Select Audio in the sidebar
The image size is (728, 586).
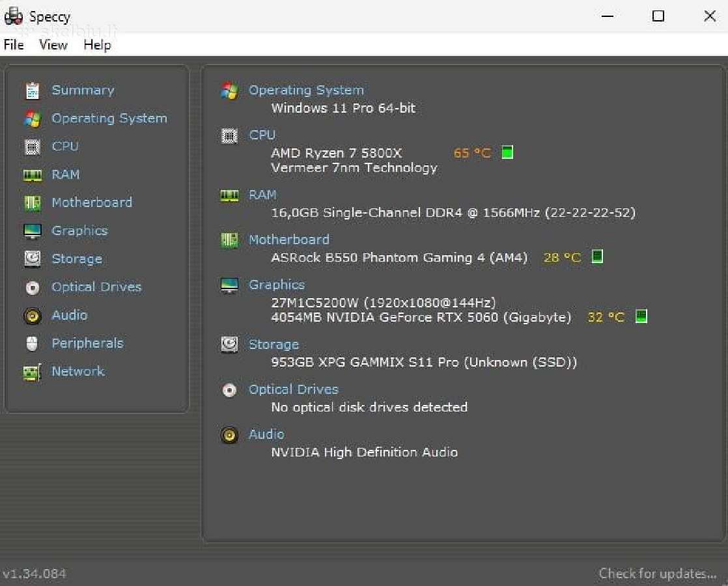(x=70, y=315)
